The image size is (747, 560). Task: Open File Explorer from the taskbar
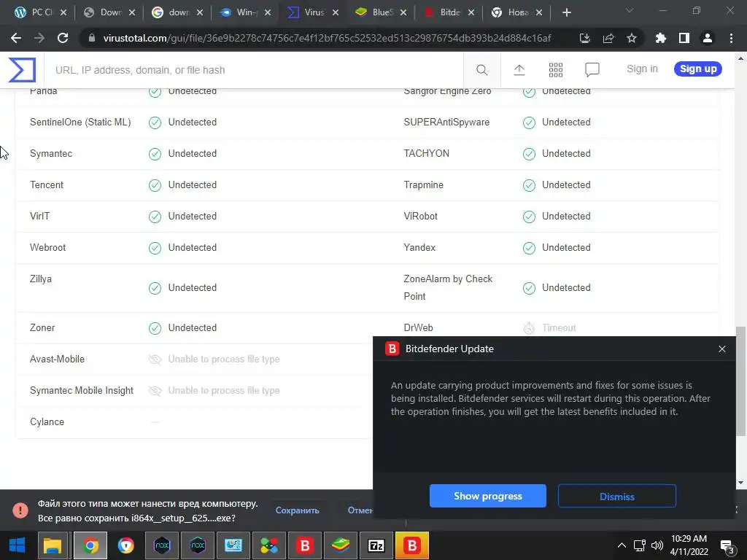[53, 545]
